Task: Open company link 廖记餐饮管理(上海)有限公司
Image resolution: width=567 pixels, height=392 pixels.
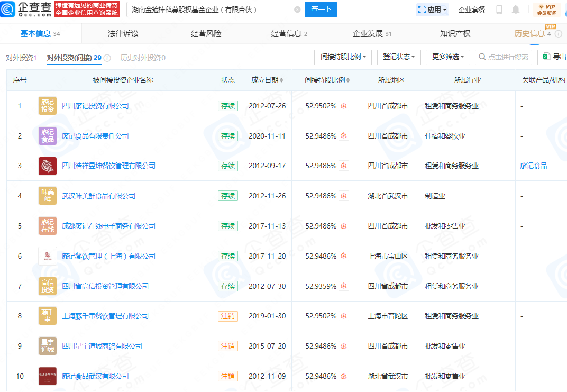Action: pos(108,256)
